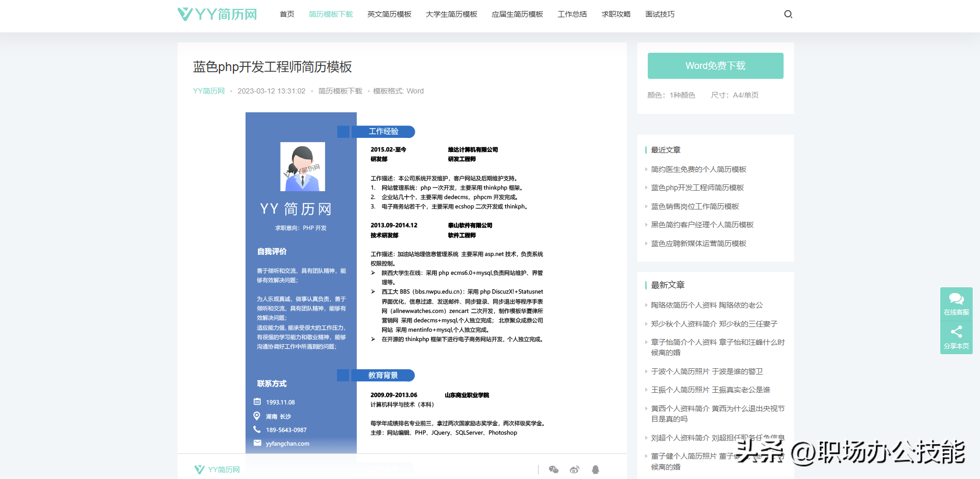Click the 简历模板下载 breadcrumb link
This screenshot has height=479, width=980.
pos(340,90)
